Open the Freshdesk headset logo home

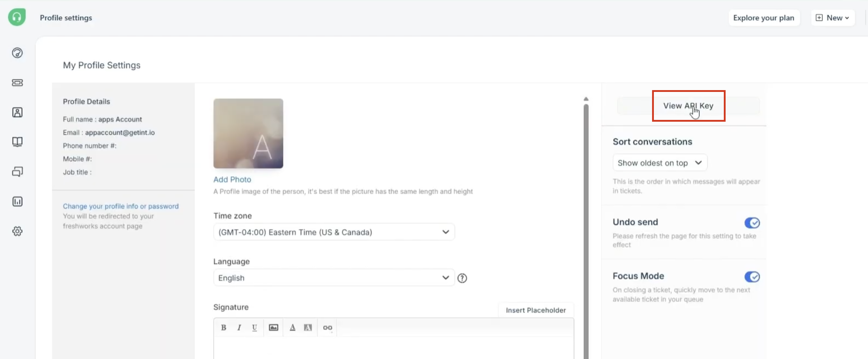(17, 17)
